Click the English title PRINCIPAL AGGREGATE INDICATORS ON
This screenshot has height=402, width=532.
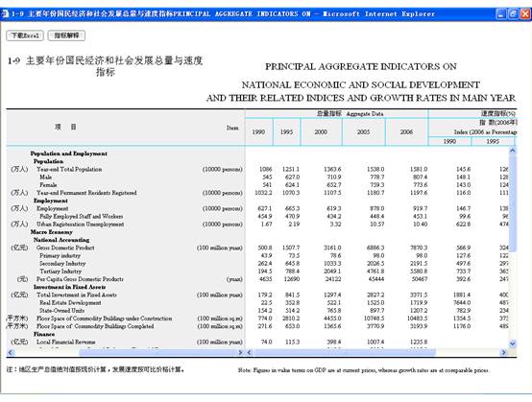click(361, 66)
